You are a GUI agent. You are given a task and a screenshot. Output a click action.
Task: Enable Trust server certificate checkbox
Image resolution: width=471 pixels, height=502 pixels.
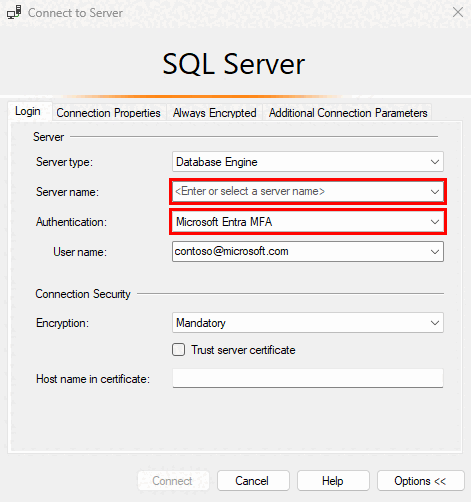click(179, 350)
